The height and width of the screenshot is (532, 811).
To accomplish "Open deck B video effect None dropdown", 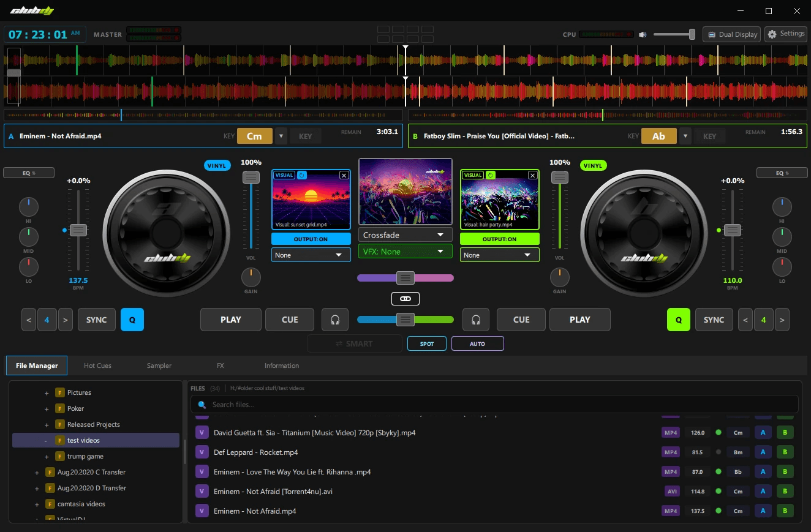I will pyautogui.click(x=500, y=255).
